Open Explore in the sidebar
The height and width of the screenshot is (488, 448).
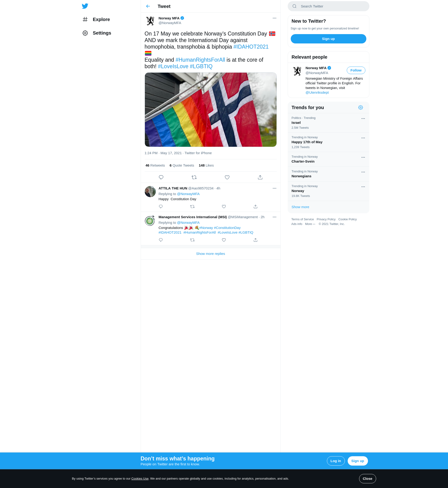101,19
